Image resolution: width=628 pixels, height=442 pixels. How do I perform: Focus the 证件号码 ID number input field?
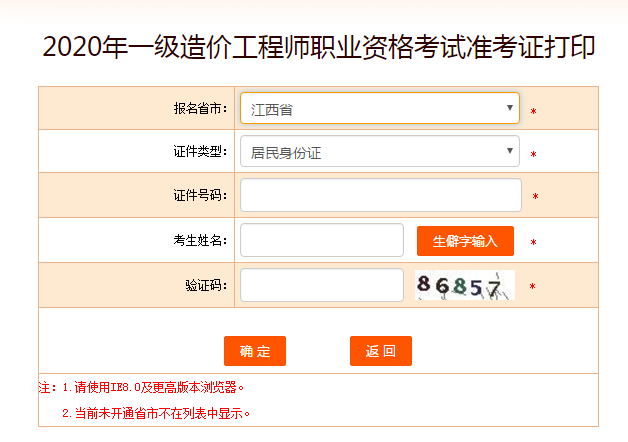coord(381,196)
